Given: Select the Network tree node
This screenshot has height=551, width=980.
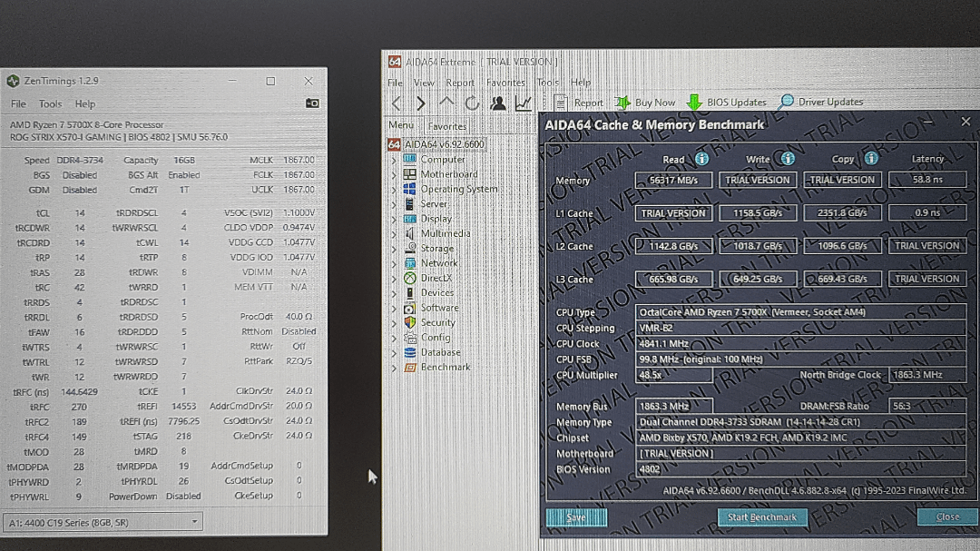Looking at the screenshot, I should click(439, 263).
